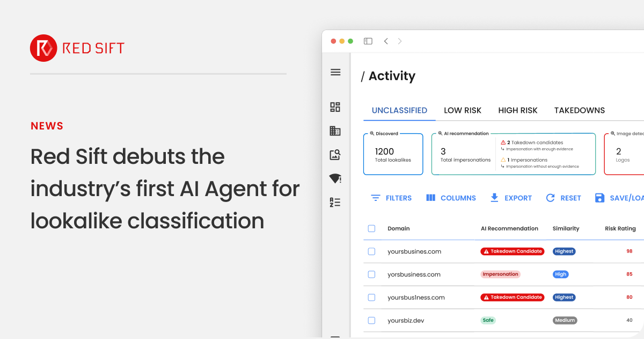The height and width of the screenshot is (339, 644).
Task: Click the risk rating 80
Action: (x=630, y=297)
